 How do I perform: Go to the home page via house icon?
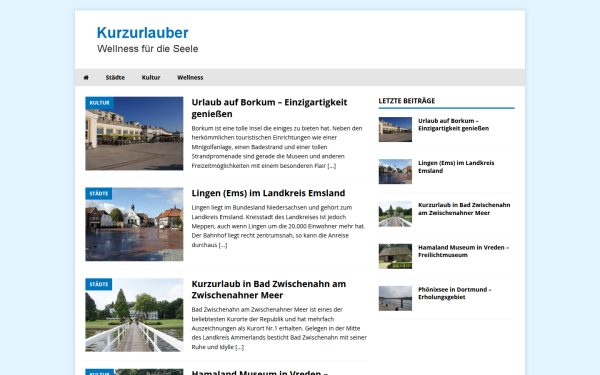click(x=86, y=78)
